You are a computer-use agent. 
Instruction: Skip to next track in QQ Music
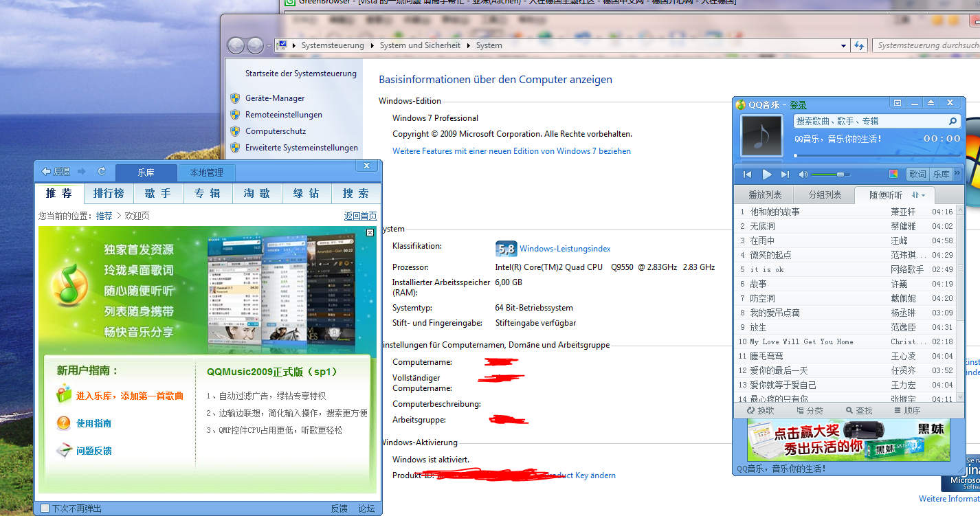(785, 175)
